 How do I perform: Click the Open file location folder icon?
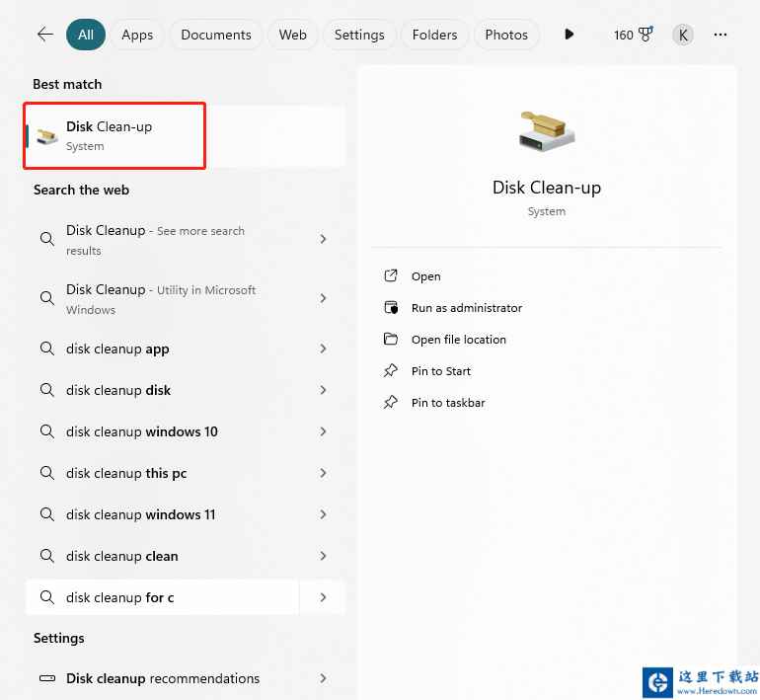click(391, 339)
